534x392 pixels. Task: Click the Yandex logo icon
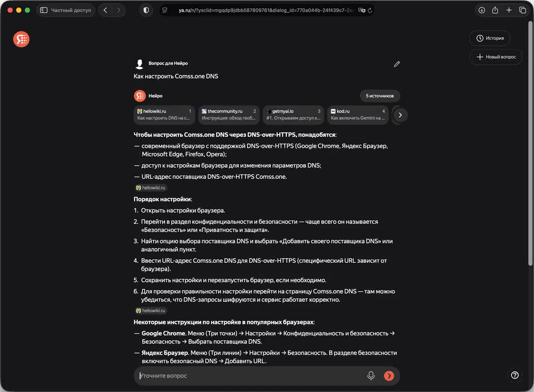point(21,39)
